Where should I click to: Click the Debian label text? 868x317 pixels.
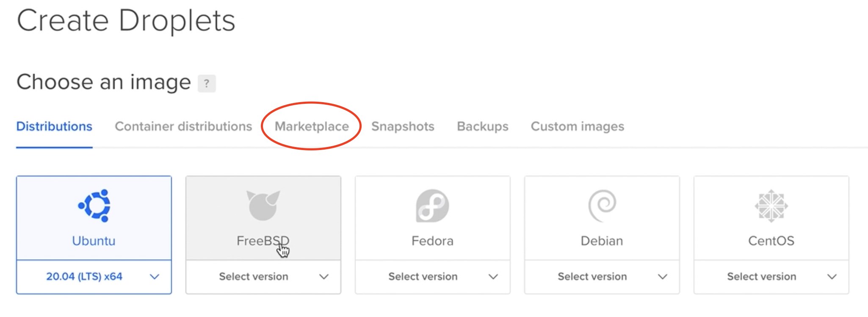pyautogui.click(x=602, y=241)
